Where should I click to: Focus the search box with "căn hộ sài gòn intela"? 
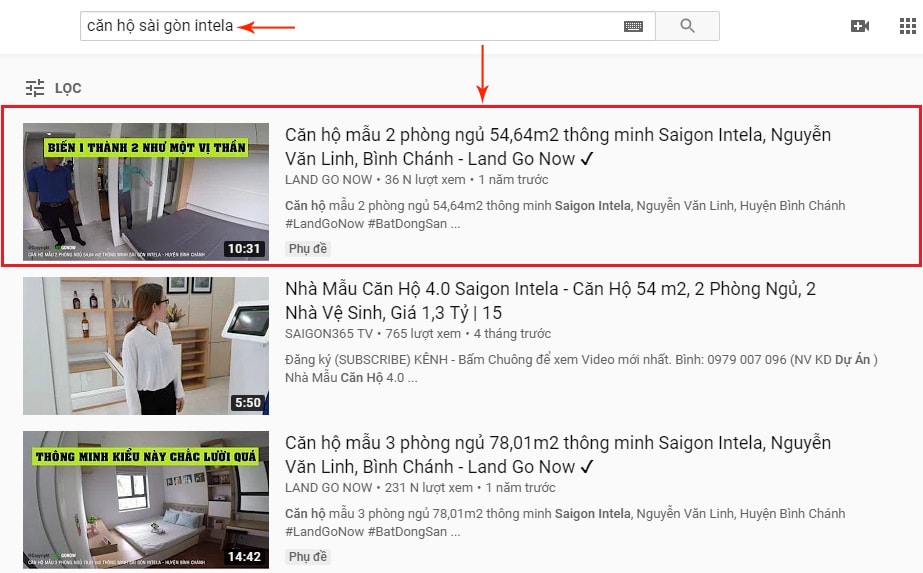[368, 26]
